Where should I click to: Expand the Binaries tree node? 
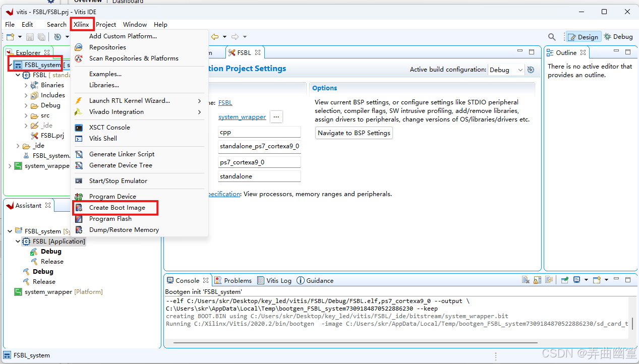pos(26,85)
